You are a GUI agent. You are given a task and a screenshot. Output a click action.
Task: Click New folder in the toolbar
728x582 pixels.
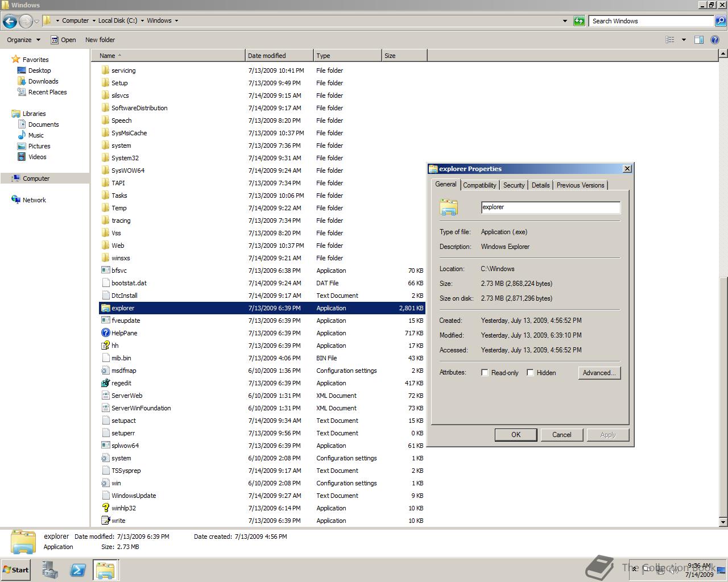pos(100,40)
